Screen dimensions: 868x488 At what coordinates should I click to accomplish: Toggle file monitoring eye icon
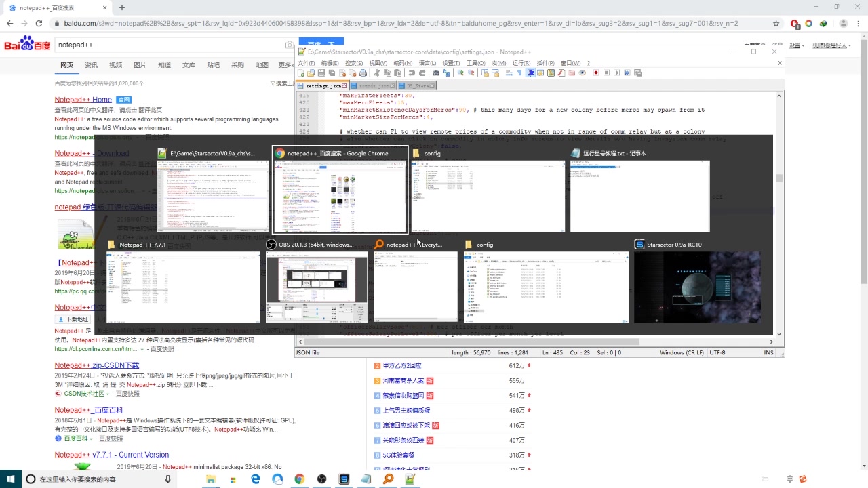click(x=583, y=73)
